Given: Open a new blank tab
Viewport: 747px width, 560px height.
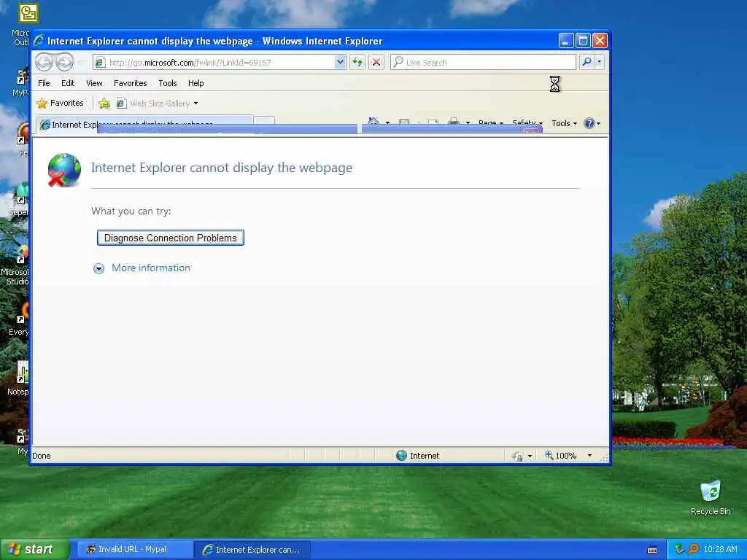Looking at the screenshot, I should click(264, 122).
